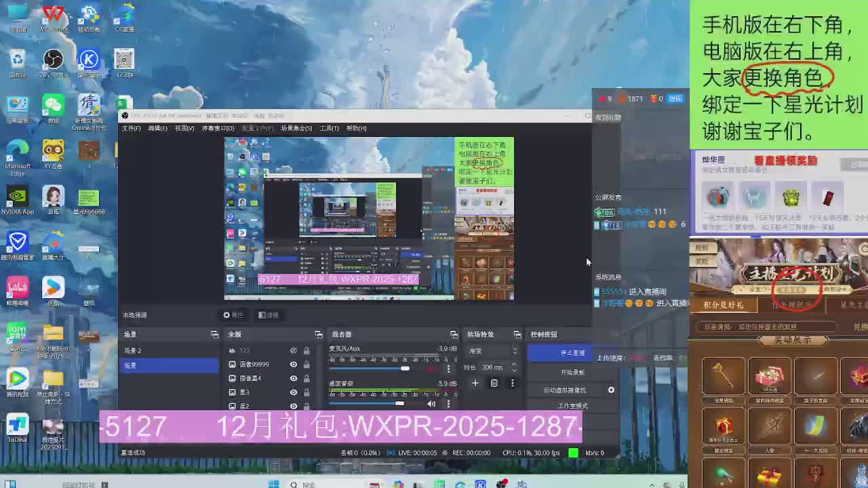Pop out the 混音器 dock panel
This screenshot has width=868, height=488.
click(454, 334)
